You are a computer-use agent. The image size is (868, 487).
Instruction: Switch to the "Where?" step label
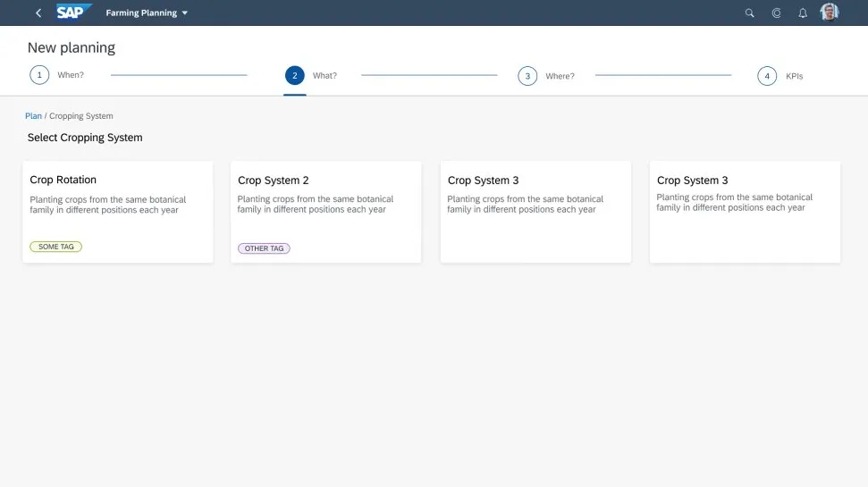tap(560, 76)
